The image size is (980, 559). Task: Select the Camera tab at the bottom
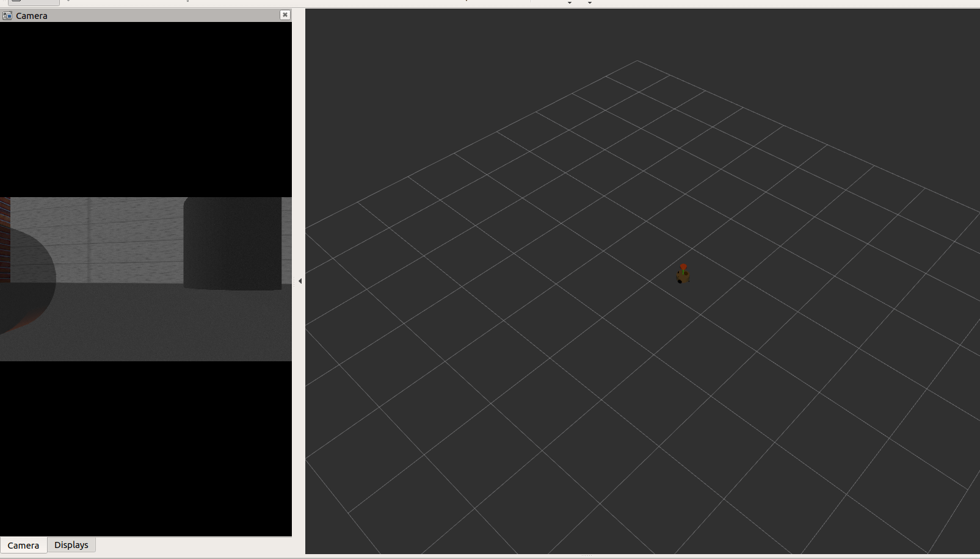tap(23, 545)
